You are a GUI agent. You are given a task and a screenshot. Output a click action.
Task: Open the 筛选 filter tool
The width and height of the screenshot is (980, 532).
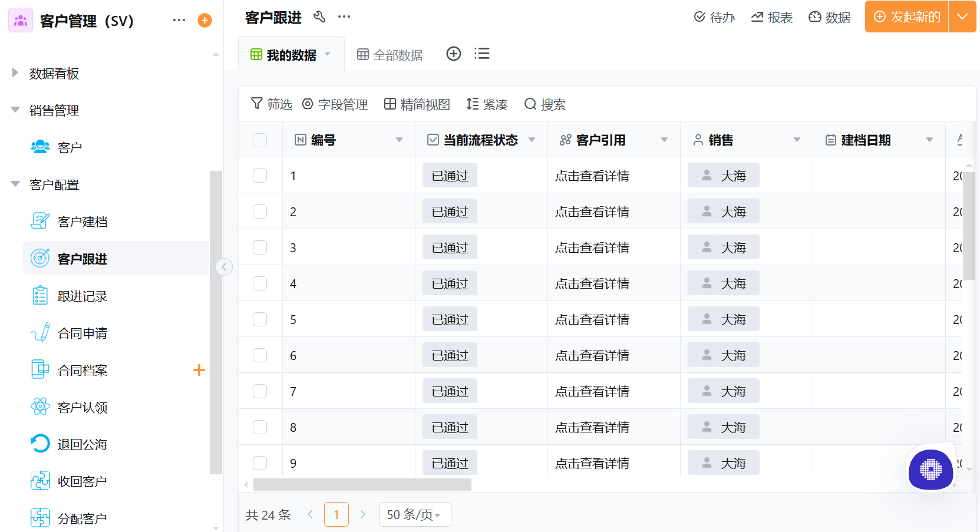tap(271, 104)
